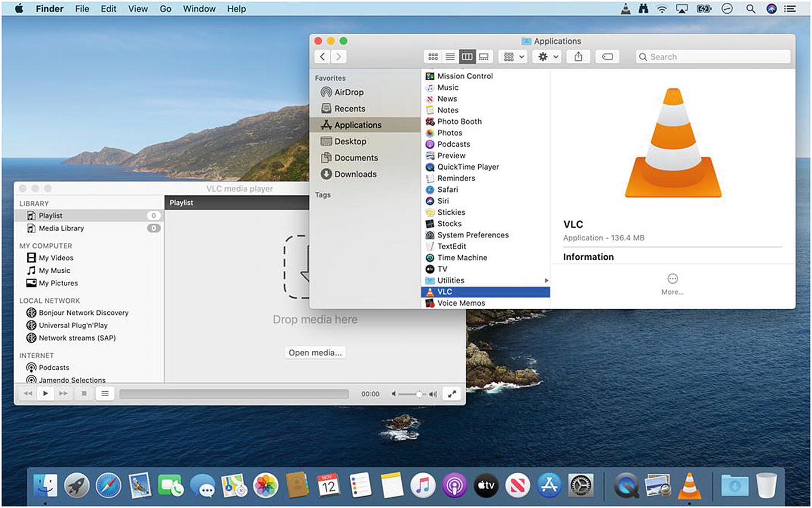Select Downloads in Finder sidebar
This screenshot has width=812, height=508.
(x=365, y=174)
